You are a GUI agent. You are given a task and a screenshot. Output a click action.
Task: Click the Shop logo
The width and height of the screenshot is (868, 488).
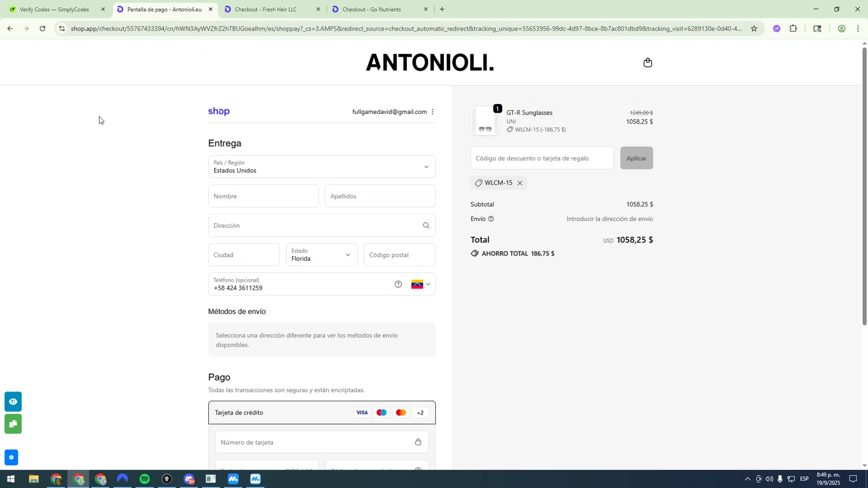point(219,112)
